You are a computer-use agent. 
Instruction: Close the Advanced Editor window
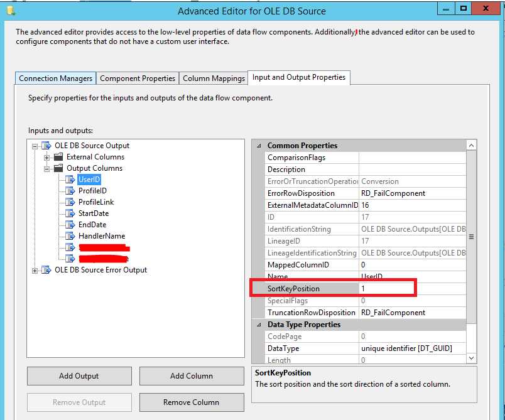pos(486,9)
